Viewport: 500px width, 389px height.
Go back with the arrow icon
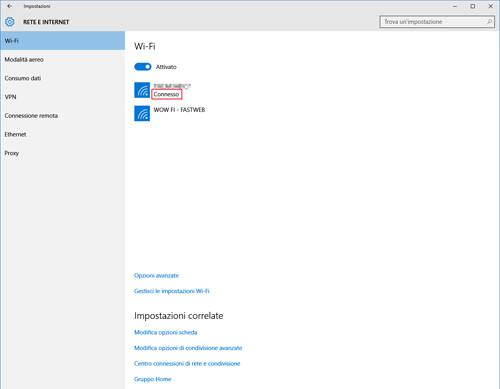pos(9,6)
